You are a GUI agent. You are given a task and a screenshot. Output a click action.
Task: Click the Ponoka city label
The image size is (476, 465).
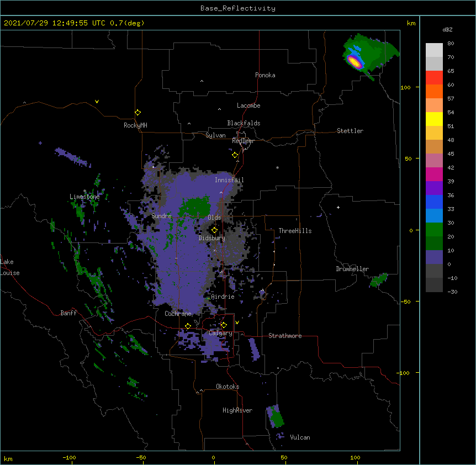pyautogui.click(x=265, y=75)
